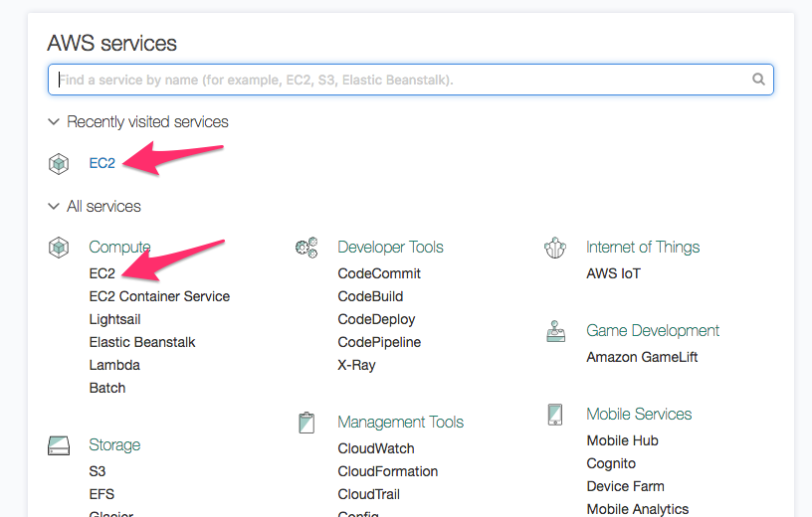Click the Management Tools clipboard icon
This screenshot has height=517, width=812.
[x=306, y=423]
